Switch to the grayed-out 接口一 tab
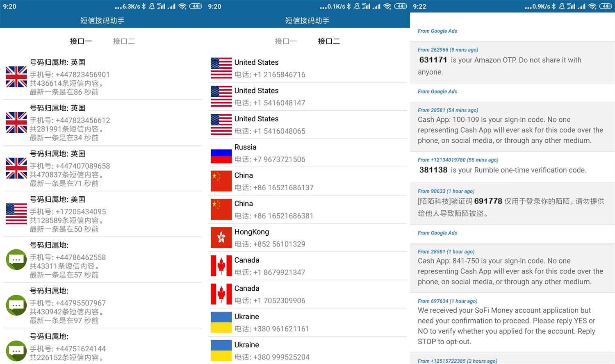The image size is (615, 364). point(286,41)
